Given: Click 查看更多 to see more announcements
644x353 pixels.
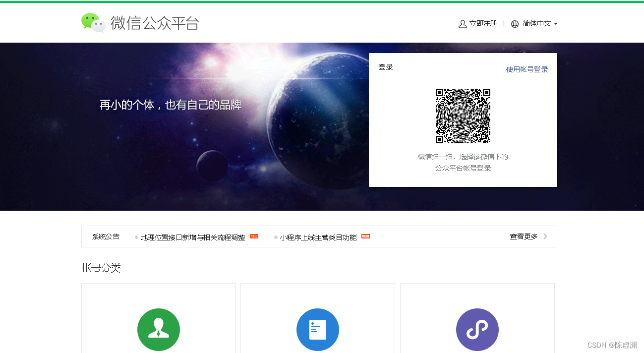Looking at the screenshot, I should click(x=524, y=236).
